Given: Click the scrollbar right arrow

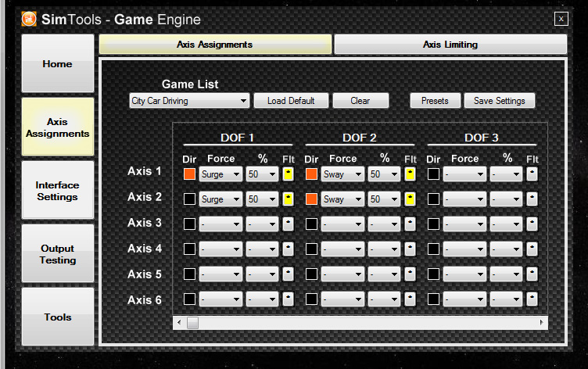Looking at the screenshot, I should coord(542,323).
